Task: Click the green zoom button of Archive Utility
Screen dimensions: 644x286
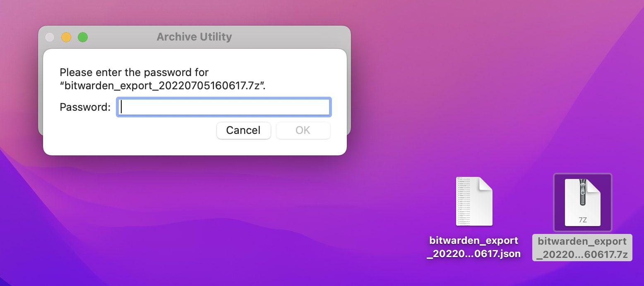Action: click(x=83, y=37)
